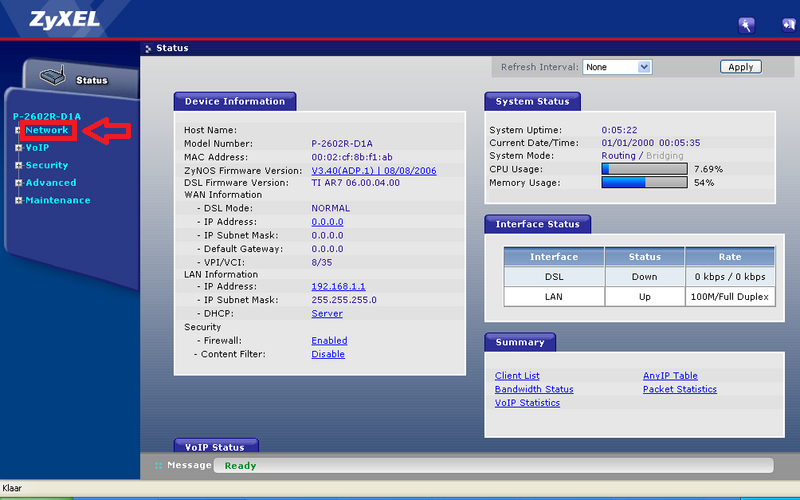Open the Refresh Interval dropdown
Viewport: 800px width, 500px height.
tap(617, 67)
